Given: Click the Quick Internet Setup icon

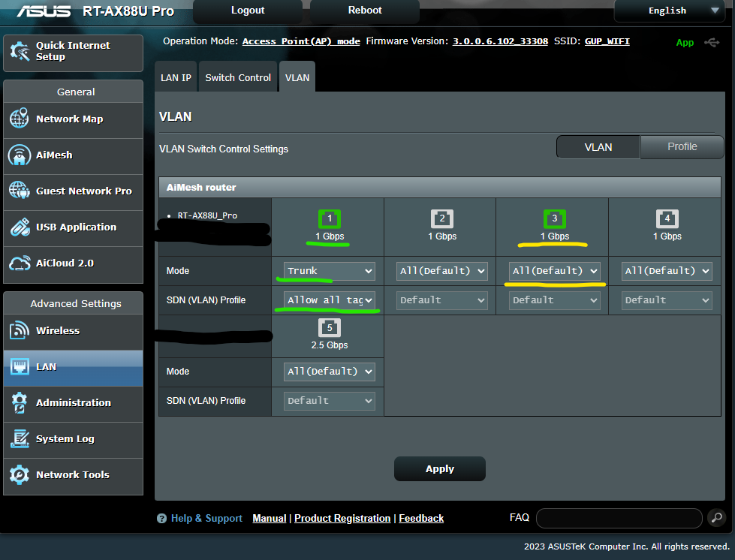Looking at the screenshot, I should point(20,51).
